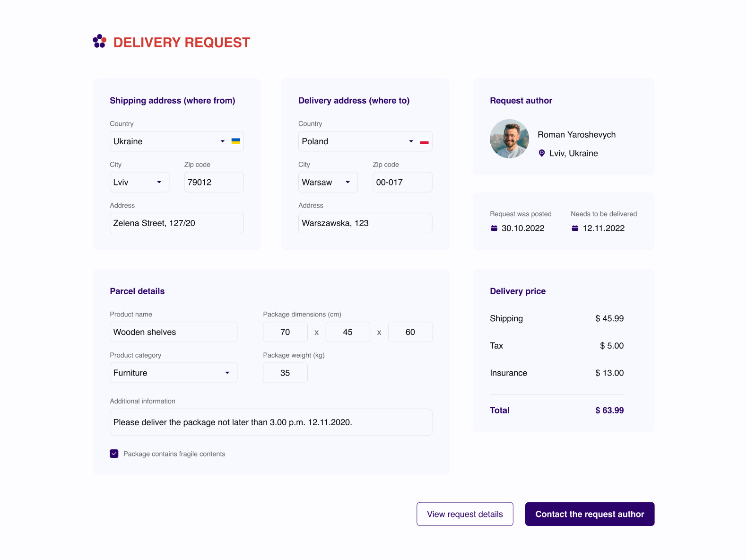Click the Package weight field showing 35
Image resolution: width=747 pixels, height=560 pixels.
[x=285, y=373]
